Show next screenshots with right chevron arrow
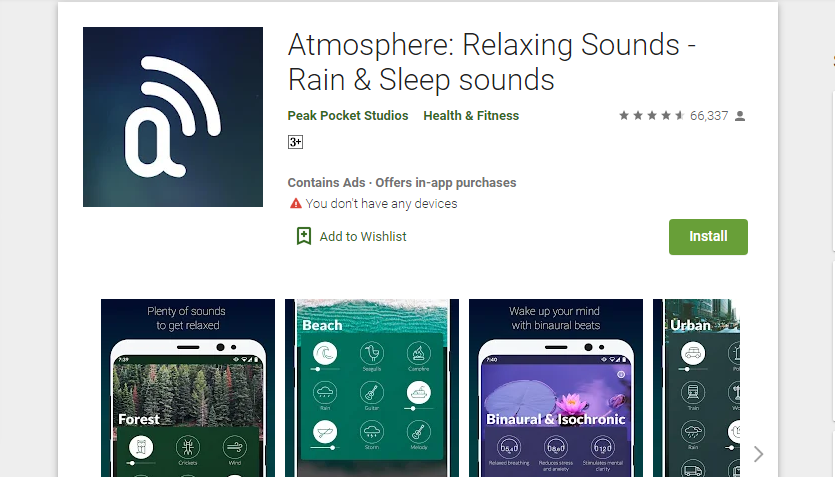 [x=758, y=454]
